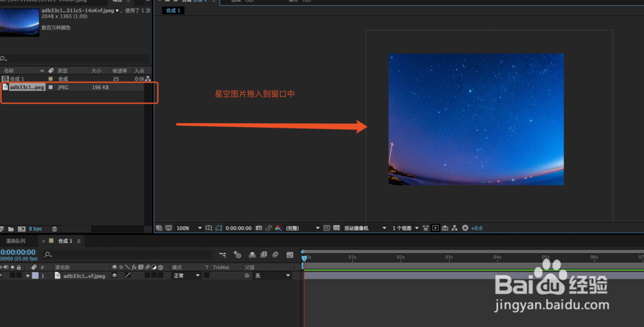Close the 合成 1 timeline tab

tap(43, 241)
